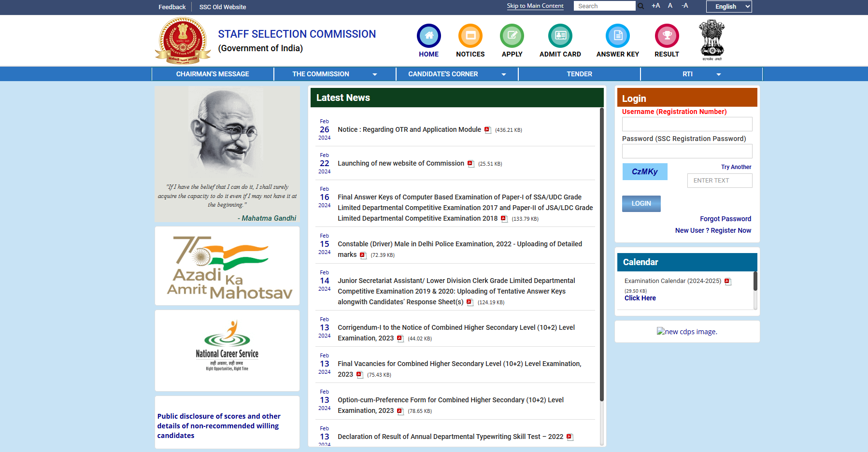This screenshot has height=452, width=868.
Task: Open the Answer Key icon
Action: [x=617, y=36]
